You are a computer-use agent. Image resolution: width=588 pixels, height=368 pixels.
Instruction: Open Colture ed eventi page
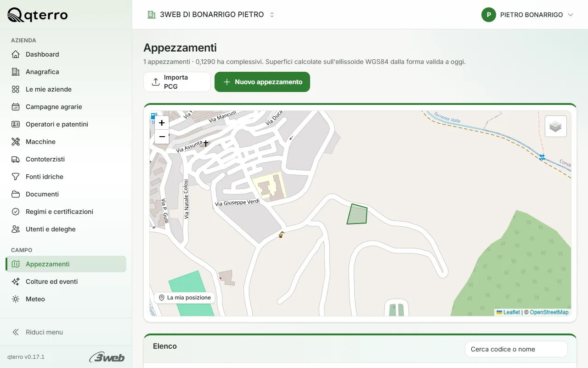[66, 282]
